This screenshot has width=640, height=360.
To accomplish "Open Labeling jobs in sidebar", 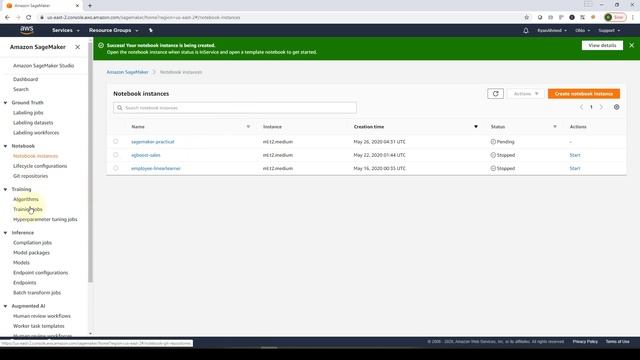I will 28,112.
